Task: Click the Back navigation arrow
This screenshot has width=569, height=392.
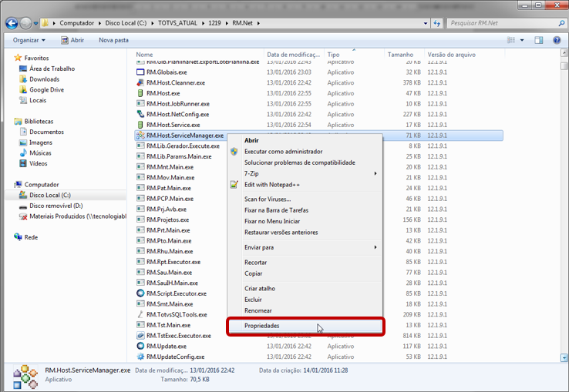Action: pos(12,23)
